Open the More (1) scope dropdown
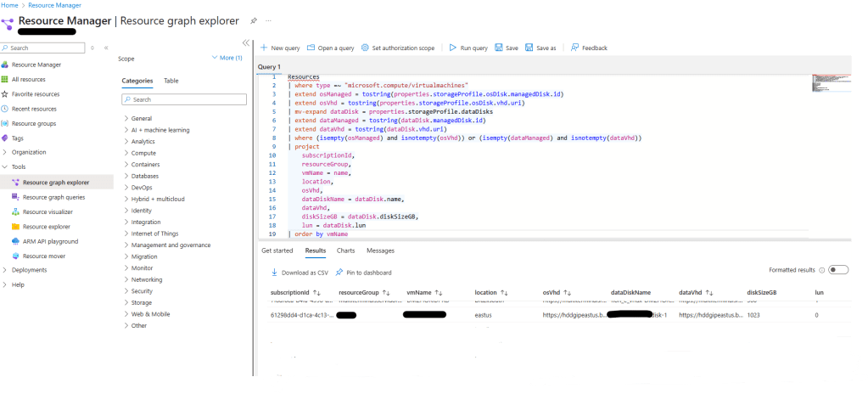The image size is (868, 394). point(227,58)
